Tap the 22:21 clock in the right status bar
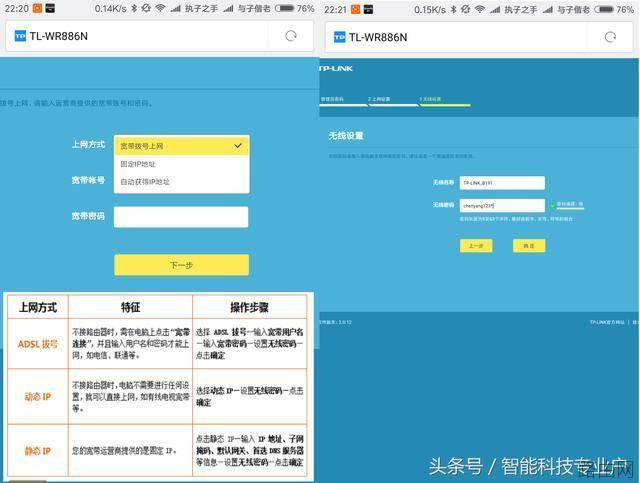 pos(335,9)
